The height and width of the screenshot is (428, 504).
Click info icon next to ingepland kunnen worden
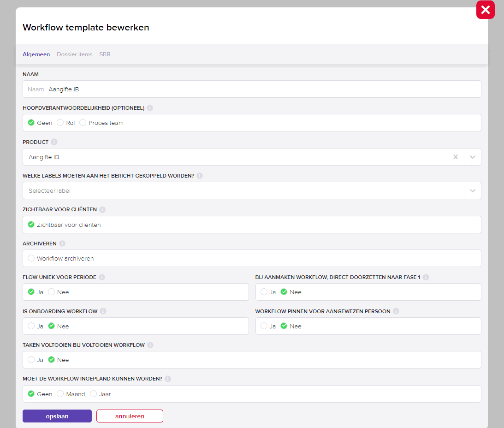tap(168, 379)
